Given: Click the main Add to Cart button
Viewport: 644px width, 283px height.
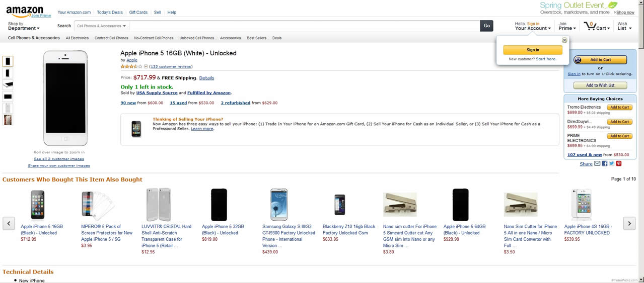Looking at the screenshot, I should 600,60.
